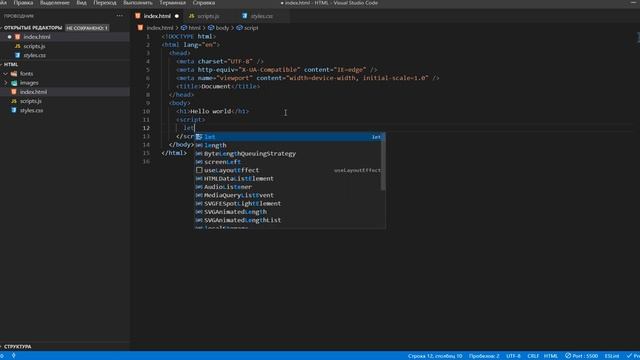Open explorer more actions ellipsis
This screenshot has height=360, width=640.
click(120, 16)
